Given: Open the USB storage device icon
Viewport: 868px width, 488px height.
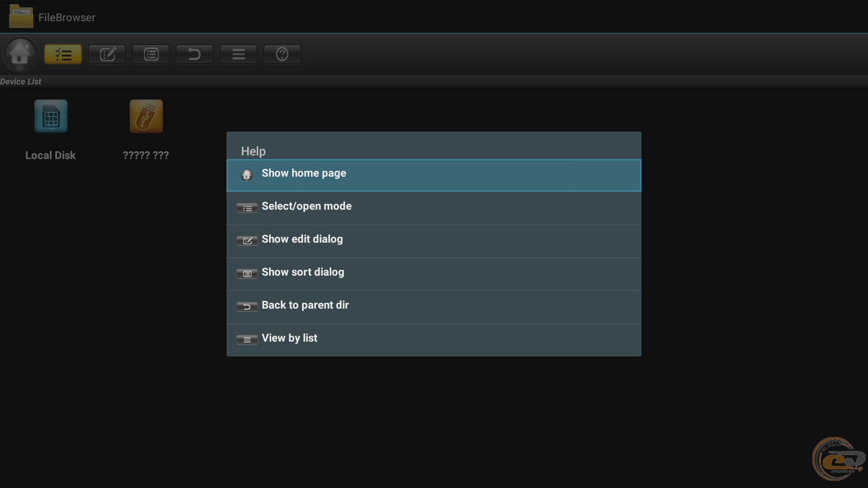Looking at the screenshot, I should click(146, 117).
